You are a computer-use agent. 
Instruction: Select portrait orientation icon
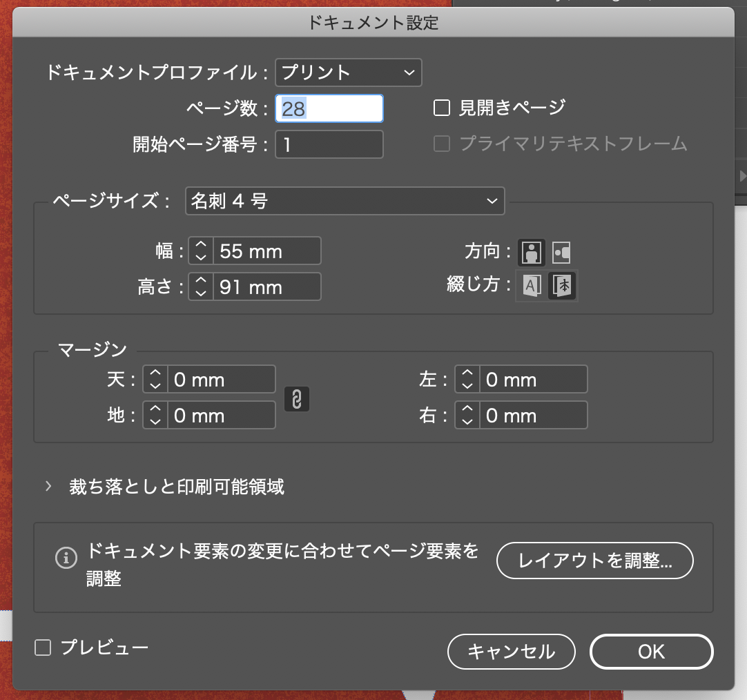coord(531,252)
